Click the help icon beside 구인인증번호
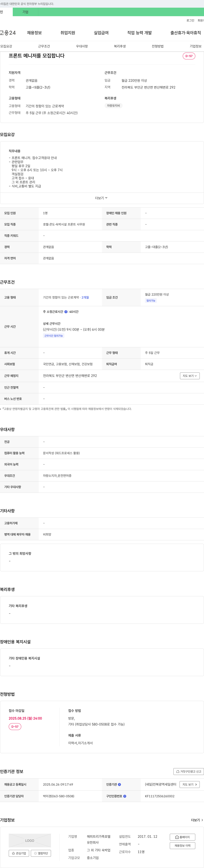The width and height of the screenshot is (204, 868). pyautogui.click(x=125, y=796)
